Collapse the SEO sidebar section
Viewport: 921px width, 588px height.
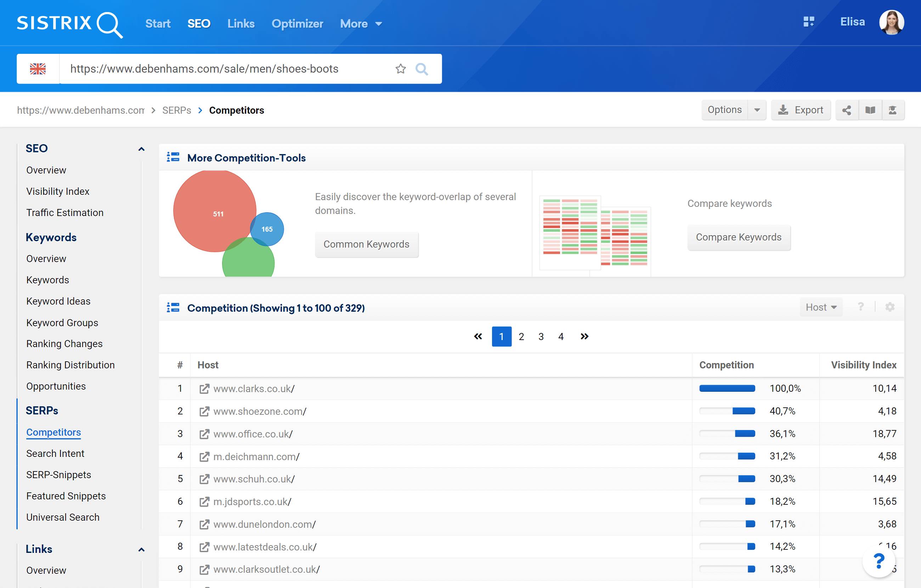click(x=141, y=149)
